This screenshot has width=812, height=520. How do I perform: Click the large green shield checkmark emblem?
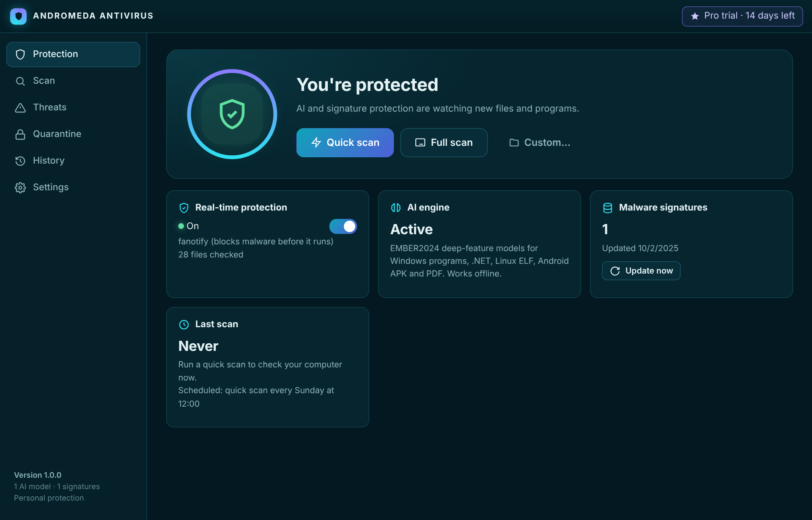232,114
